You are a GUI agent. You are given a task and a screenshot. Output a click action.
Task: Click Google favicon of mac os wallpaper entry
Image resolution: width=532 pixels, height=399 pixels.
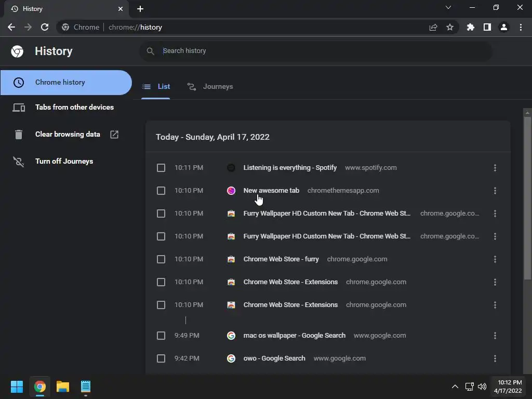[231, 336]
